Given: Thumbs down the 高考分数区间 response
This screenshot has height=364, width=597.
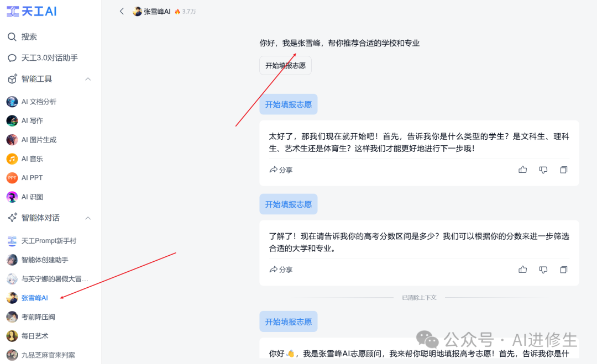Looking at the screenshot, I should point(543,270).
